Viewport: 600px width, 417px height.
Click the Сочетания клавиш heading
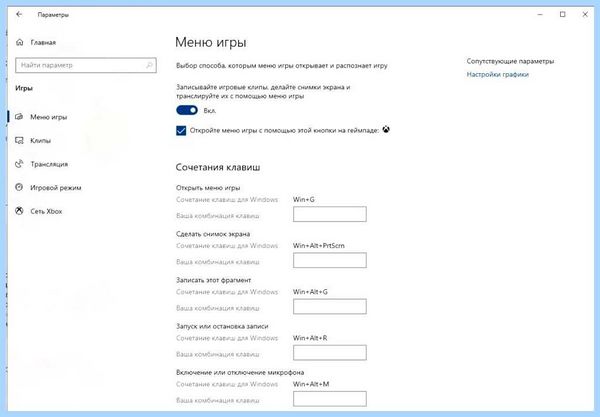point(218,167)
